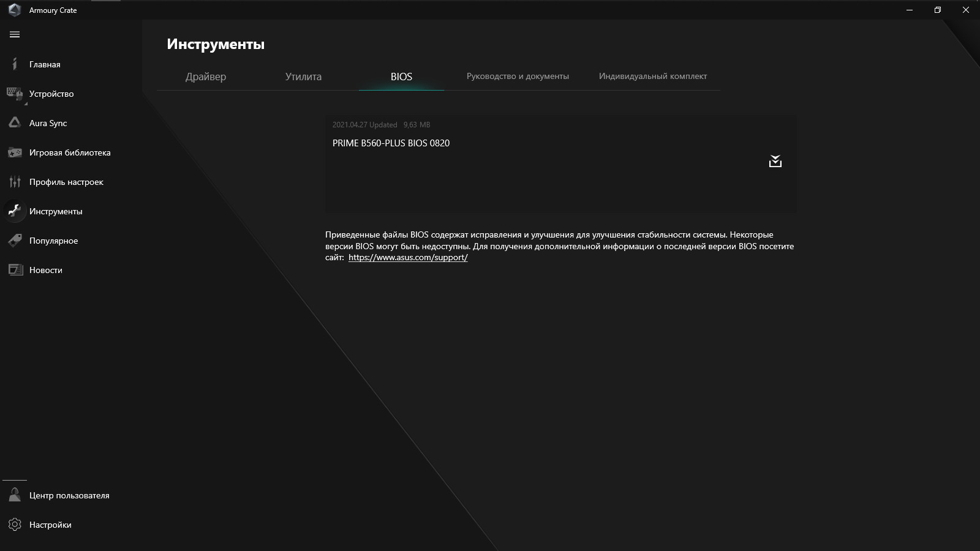The height and width of the screenshot is (551, 980).
Task: Switch to the Утилита tab
Action: coord(303,77)
